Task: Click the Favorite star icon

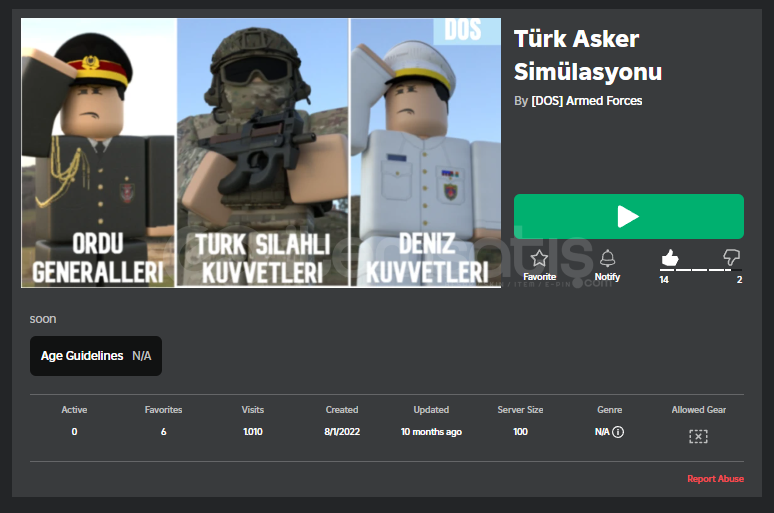Action: pos(539,258)
